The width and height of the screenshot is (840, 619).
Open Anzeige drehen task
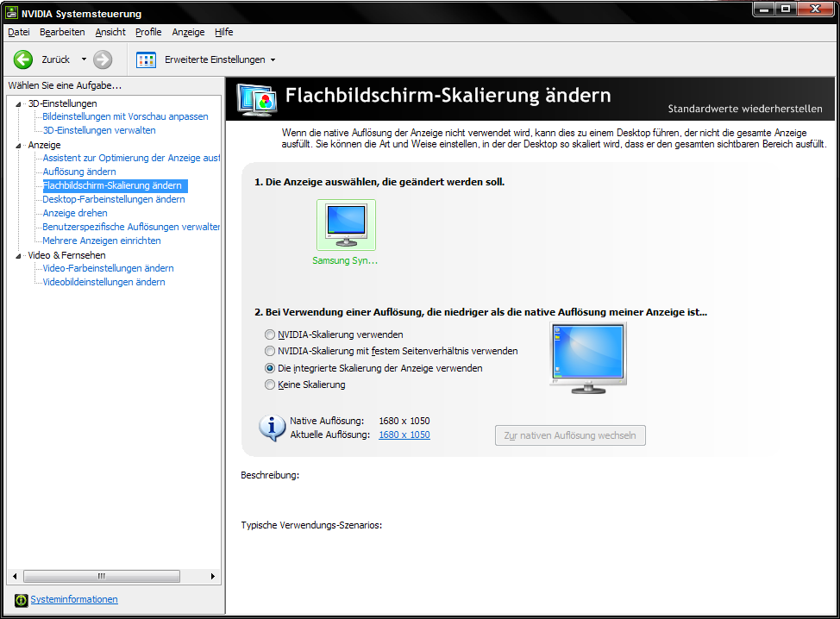tap(75, 213)
